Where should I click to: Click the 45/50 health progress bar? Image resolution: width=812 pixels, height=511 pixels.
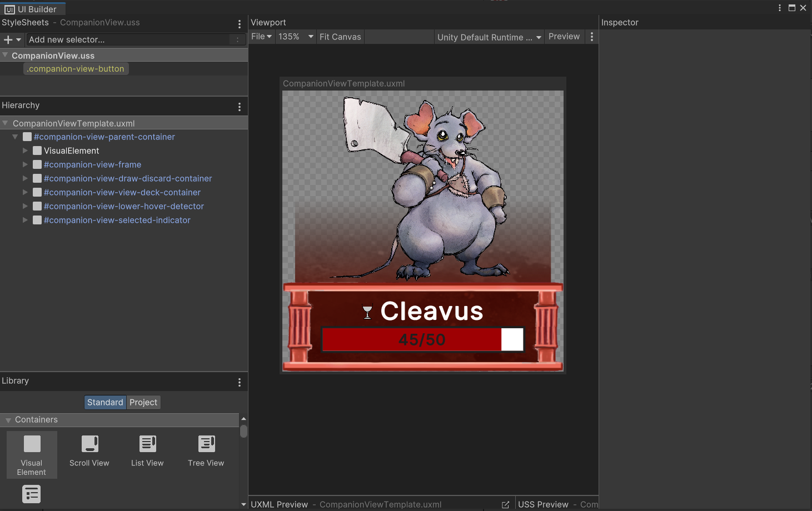click(x=422, y=339)
